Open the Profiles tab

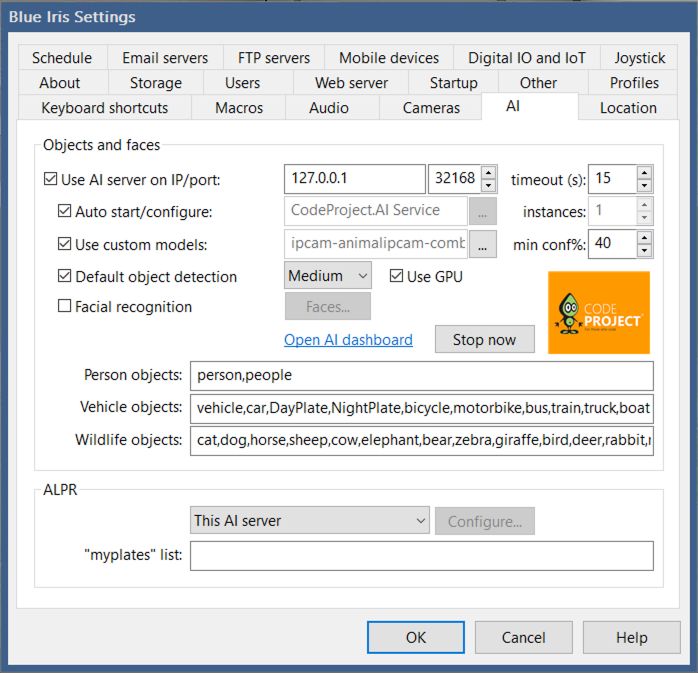[x=634, y=83]
